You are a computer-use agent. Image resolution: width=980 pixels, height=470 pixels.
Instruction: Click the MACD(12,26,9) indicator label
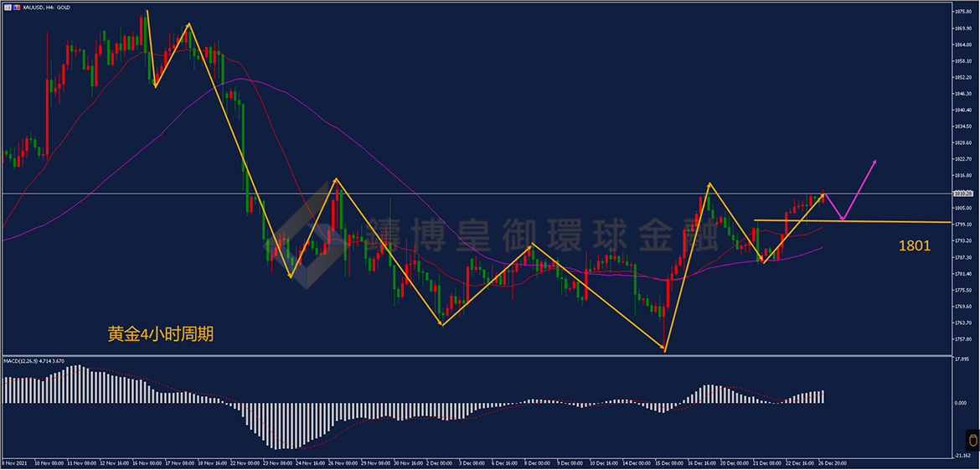click(34, 360)
